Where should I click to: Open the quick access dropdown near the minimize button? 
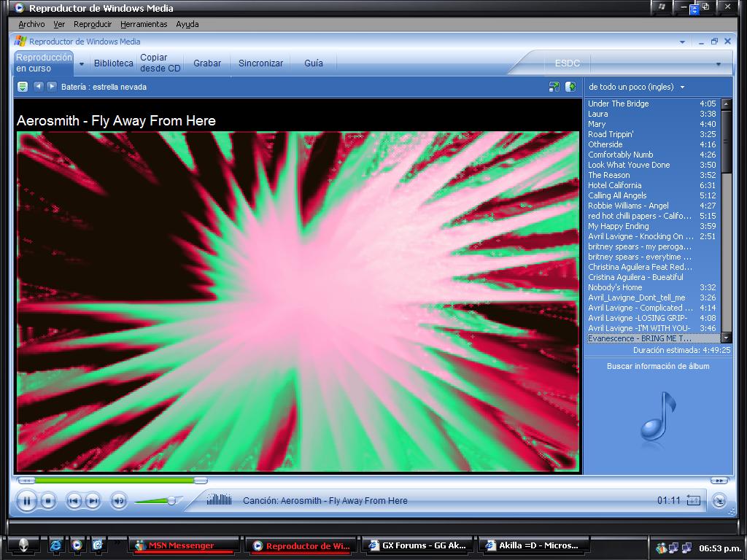tap(682, 42)
